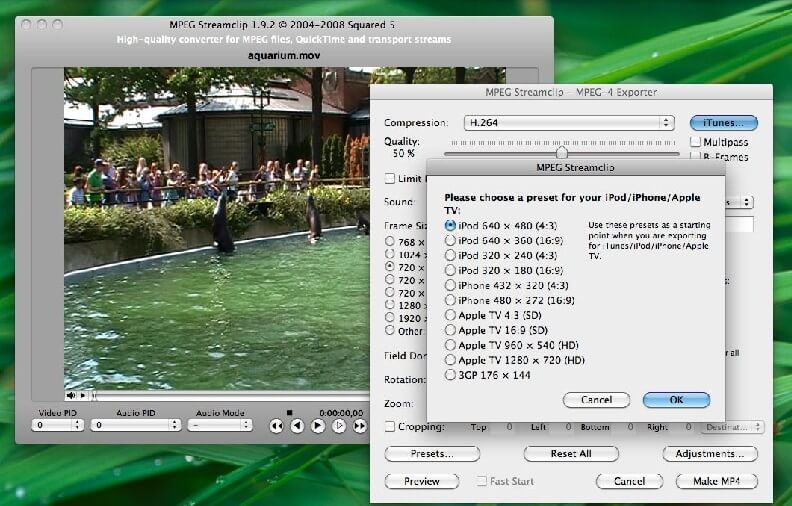
Task: Click the speaker volume icon
Action: 72,395
